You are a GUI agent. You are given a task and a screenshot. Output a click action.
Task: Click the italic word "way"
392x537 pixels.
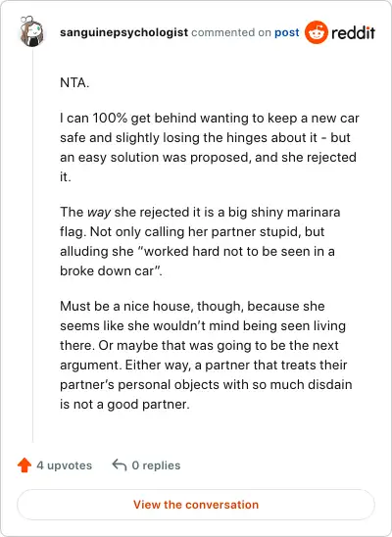click(x=99, y=213)
